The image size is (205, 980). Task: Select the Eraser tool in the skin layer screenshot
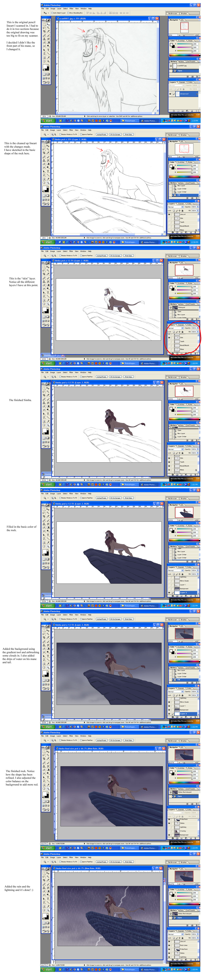(44, 285)
